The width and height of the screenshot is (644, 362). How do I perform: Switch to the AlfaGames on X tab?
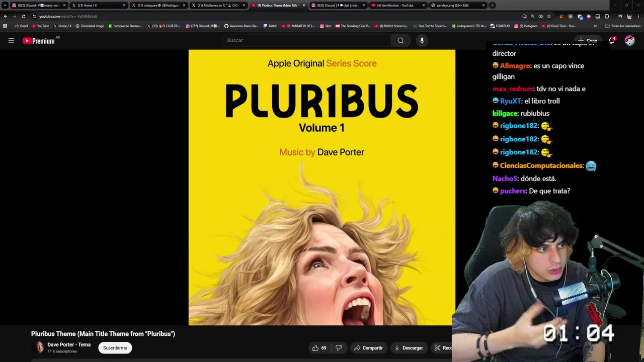tap(218, 5)
